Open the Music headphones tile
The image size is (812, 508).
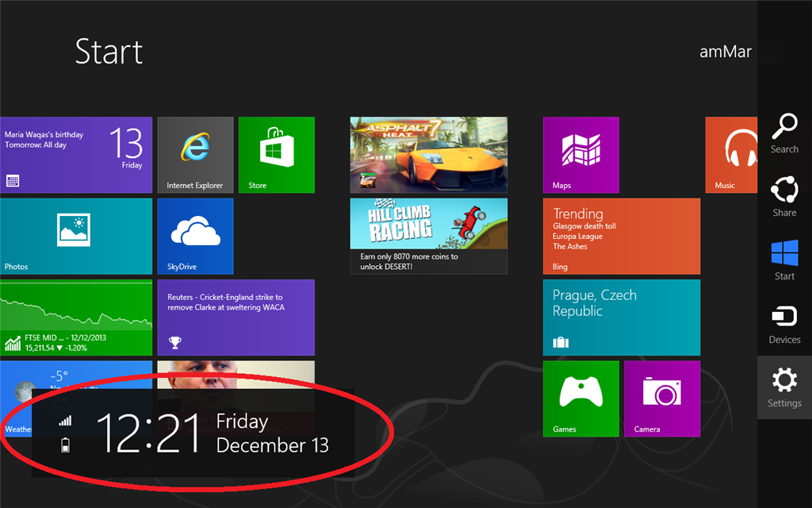(731, 155)
